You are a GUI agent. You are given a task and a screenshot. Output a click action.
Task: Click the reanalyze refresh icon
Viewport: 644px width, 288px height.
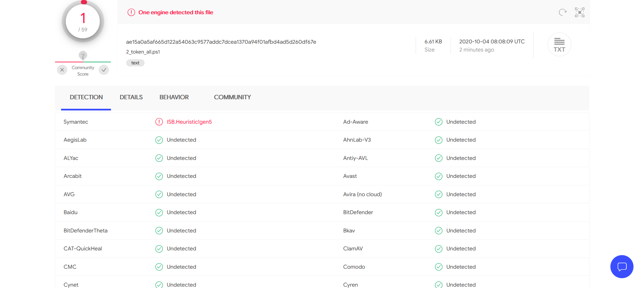[x=563, y=13]
